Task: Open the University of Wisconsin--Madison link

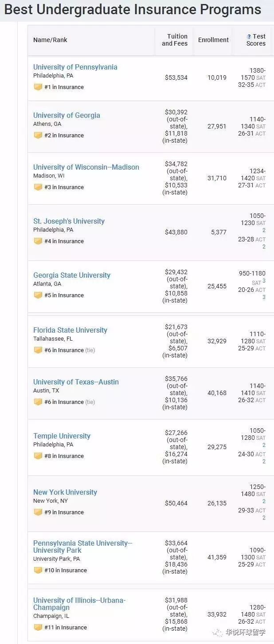Action: coord(86,167)
